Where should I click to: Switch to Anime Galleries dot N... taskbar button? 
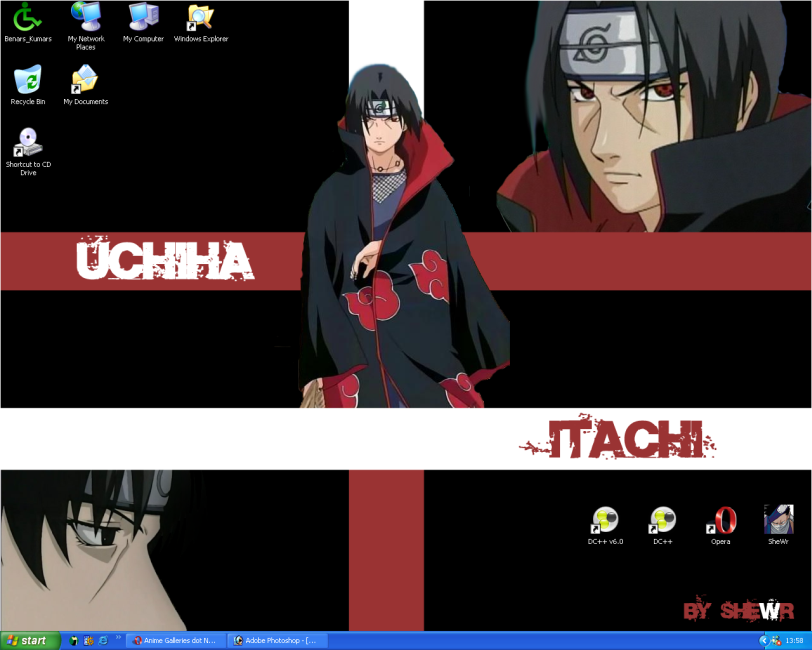pyautogui.click(x=176, y=641)
